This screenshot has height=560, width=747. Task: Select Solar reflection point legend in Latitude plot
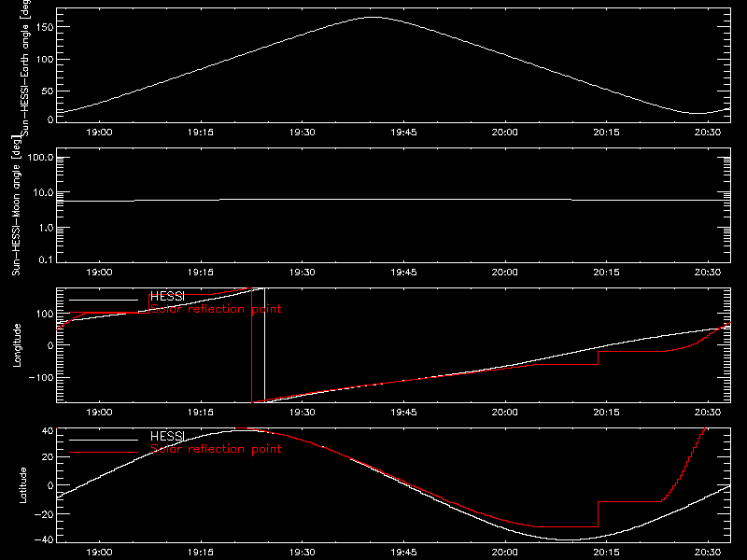216,449
